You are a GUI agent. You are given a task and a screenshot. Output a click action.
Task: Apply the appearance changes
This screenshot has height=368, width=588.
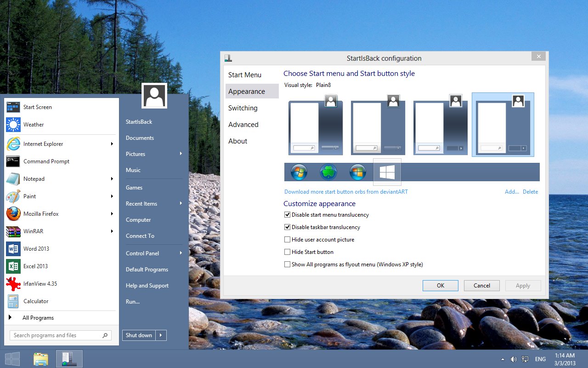point(523,285)
